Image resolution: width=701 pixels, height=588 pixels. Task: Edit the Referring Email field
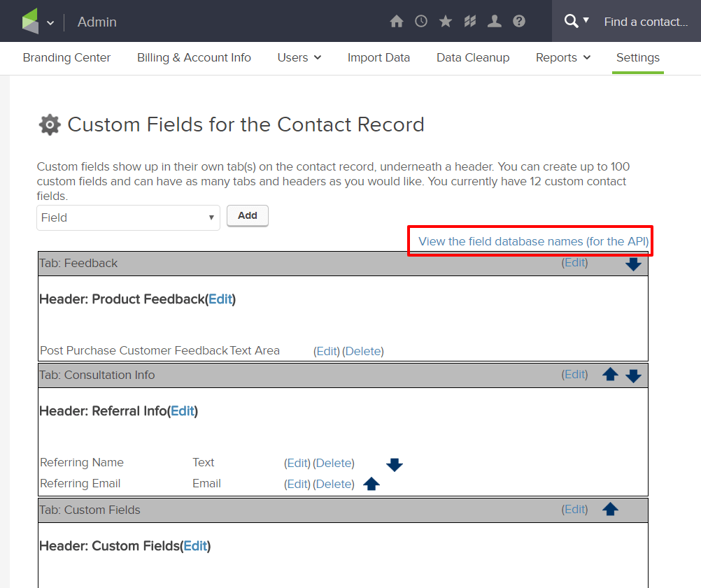[297, 484]
